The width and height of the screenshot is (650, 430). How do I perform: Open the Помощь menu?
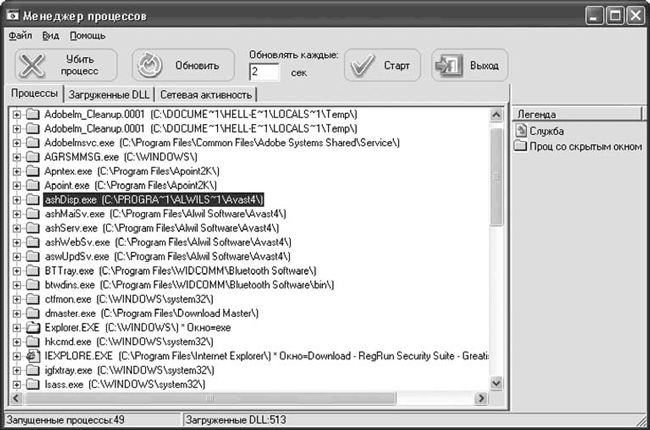tap(87, 36)
